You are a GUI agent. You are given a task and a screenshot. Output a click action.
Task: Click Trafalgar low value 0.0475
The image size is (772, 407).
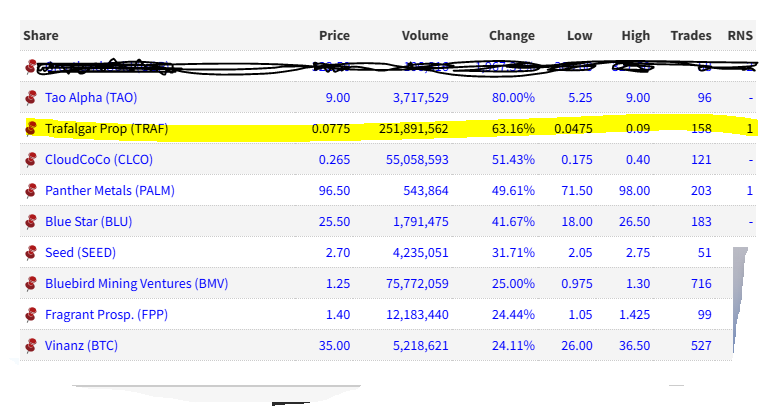point(573,128)
